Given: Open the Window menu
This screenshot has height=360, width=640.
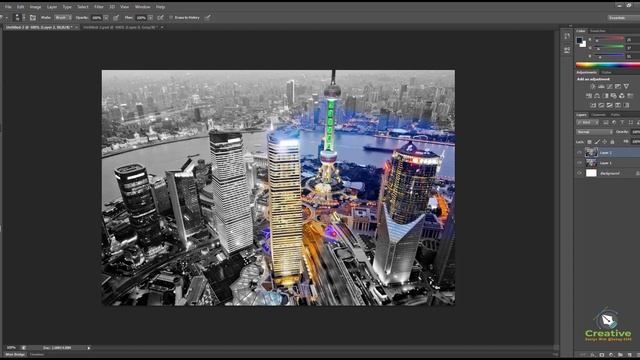Looking at the screenshot, I should click(142, 7).
